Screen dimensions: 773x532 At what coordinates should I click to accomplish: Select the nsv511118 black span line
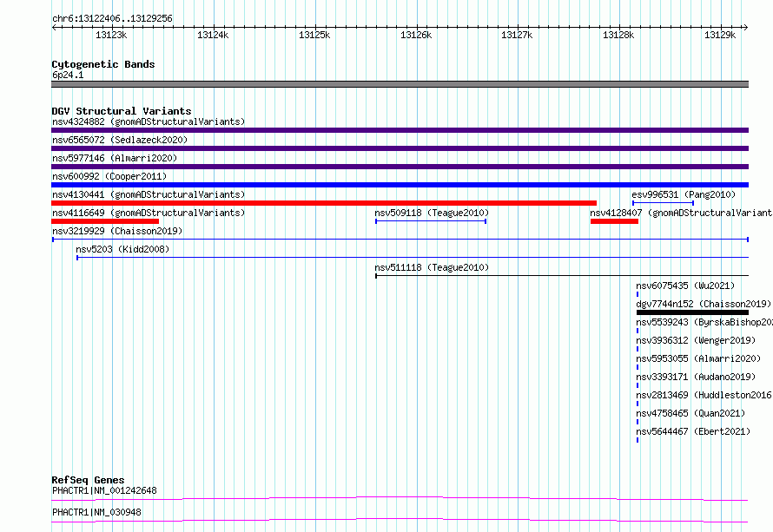[x=562, y=276]
